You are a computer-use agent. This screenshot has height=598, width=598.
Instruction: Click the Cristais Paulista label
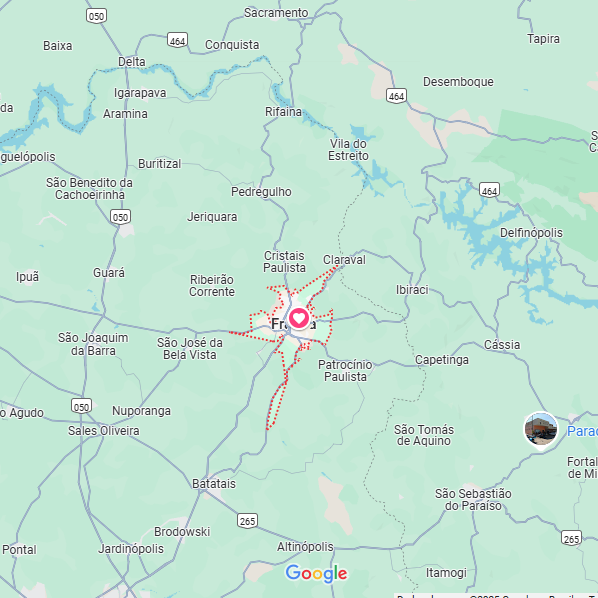(x=285, y=262)
